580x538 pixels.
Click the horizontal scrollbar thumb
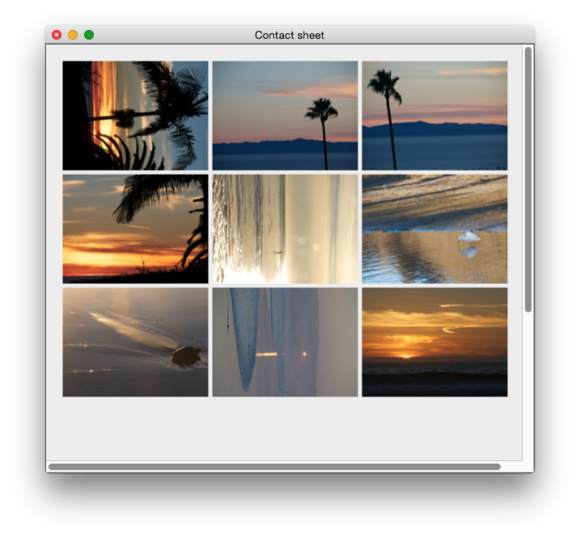click(274, 467)
